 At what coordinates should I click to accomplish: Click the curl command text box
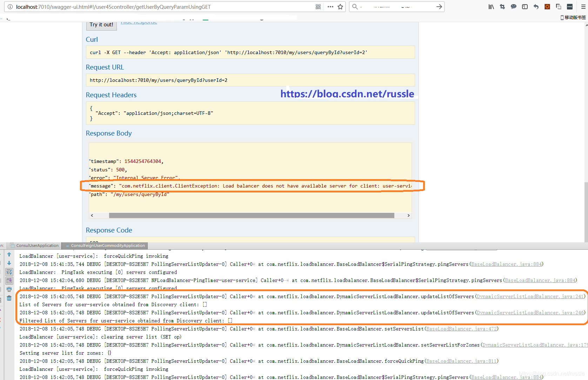250,52
